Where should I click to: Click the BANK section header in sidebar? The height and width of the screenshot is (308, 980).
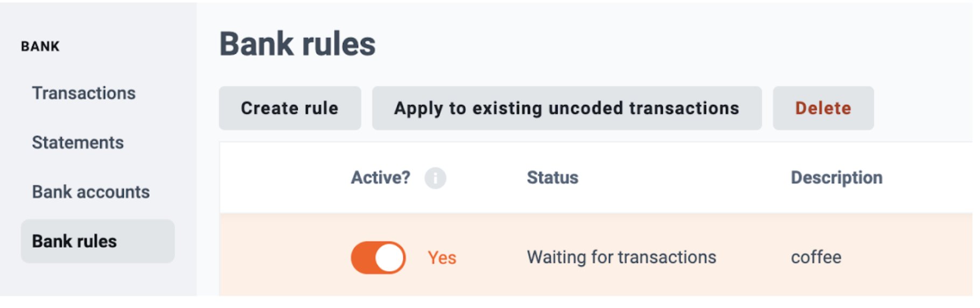coord(40,47)
